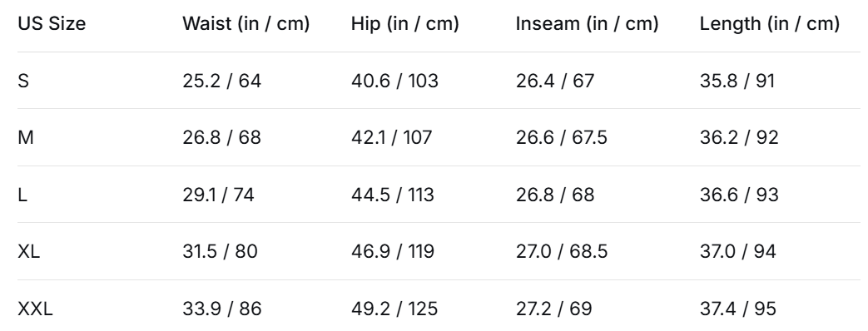This screenshot has width=868, height=331.
Task: Click length value 37.0 / 94
Action: point(737,251)
